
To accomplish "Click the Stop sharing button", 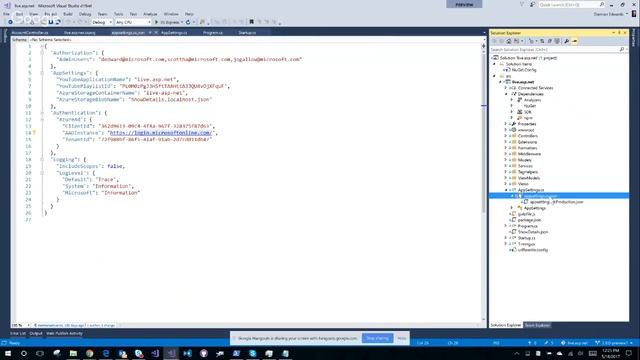I will click(377, 338).
